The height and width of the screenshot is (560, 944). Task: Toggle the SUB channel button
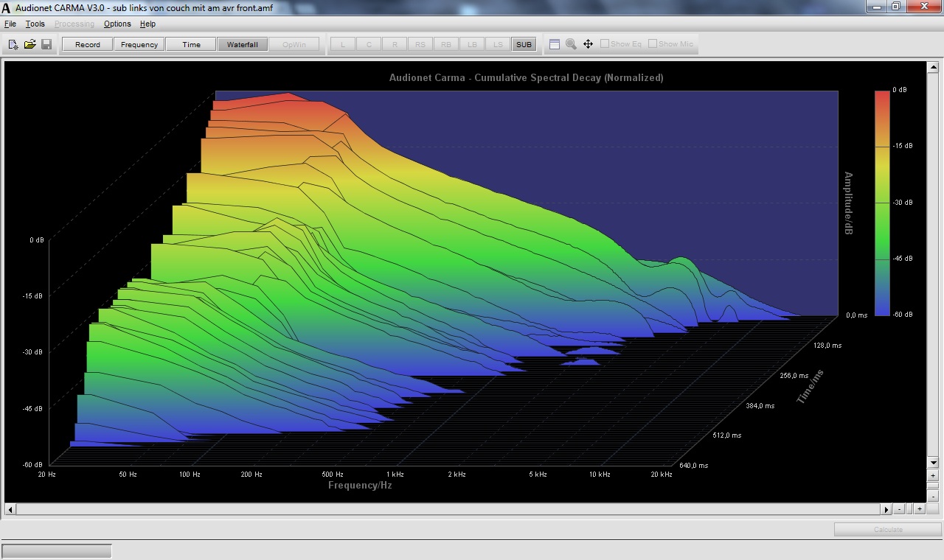(x=524, y=44)
